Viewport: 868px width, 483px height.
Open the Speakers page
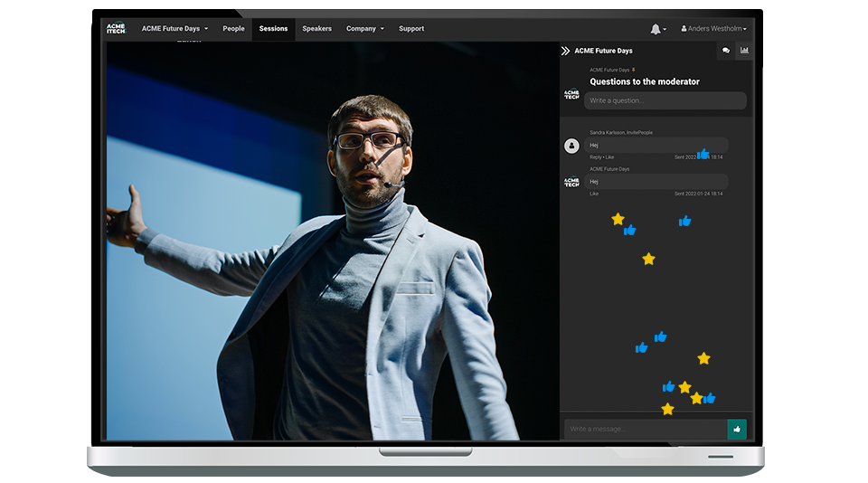point(316,29)
